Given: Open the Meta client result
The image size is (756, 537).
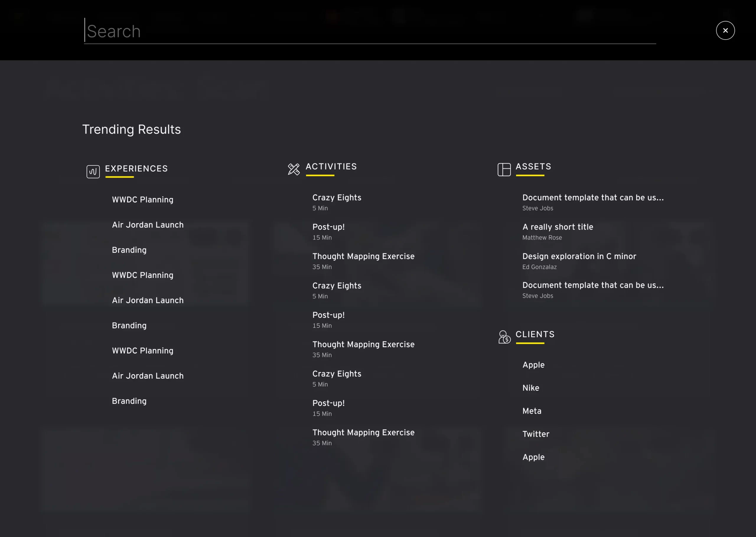Looking at the screenshot, I should [x=532, y=411].
